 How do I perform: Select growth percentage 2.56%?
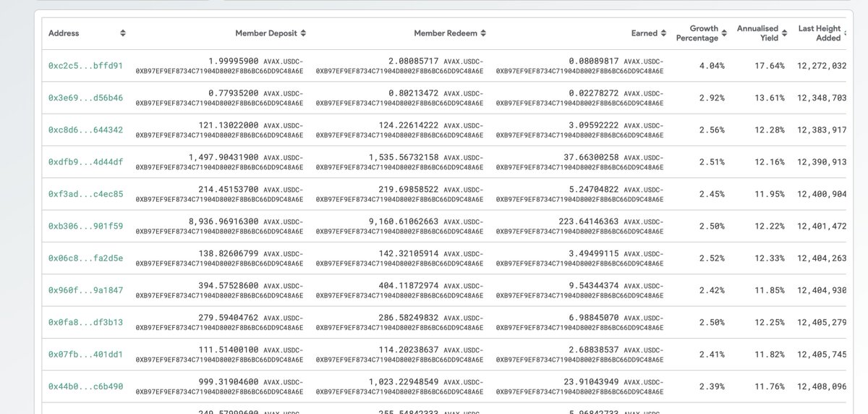(x=712, y=130)
